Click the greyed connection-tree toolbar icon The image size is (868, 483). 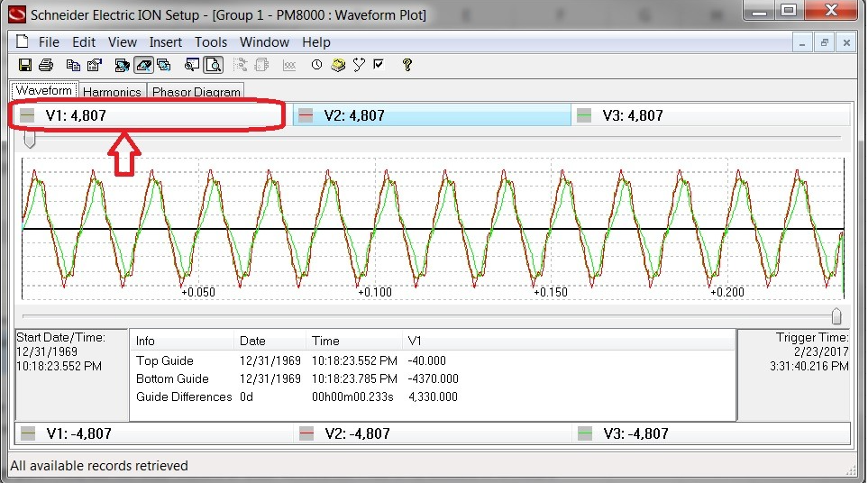(241, 65)
